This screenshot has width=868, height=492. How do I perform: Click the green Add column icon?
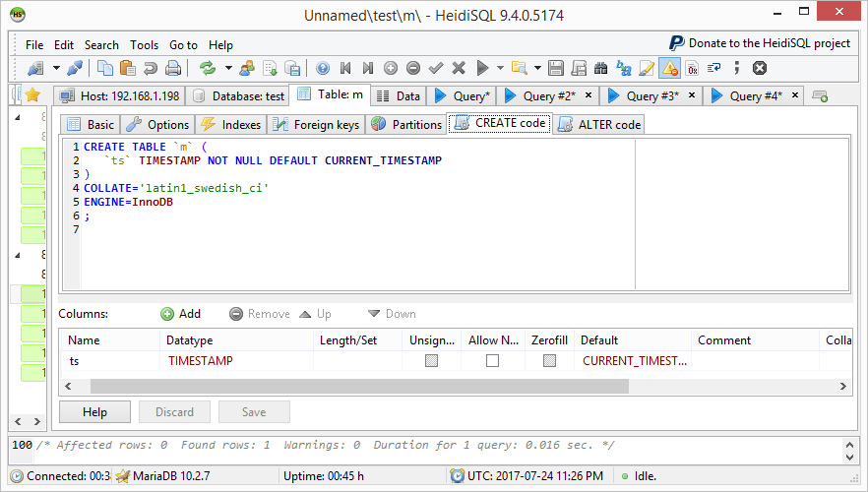point(167,314)
